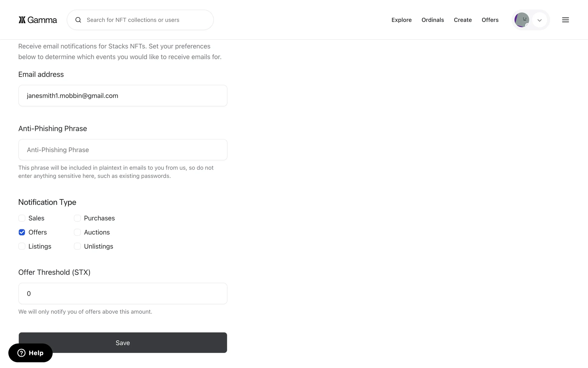Click the user profile avatar
The width and height of the screenshot is (588, 368).
(522, 20)
